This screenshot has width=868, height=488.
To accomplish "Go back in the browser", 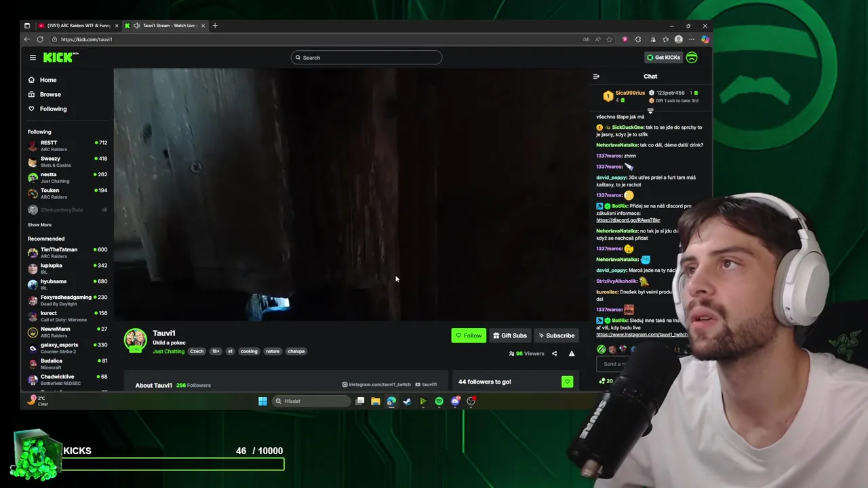I will point(27,39).
